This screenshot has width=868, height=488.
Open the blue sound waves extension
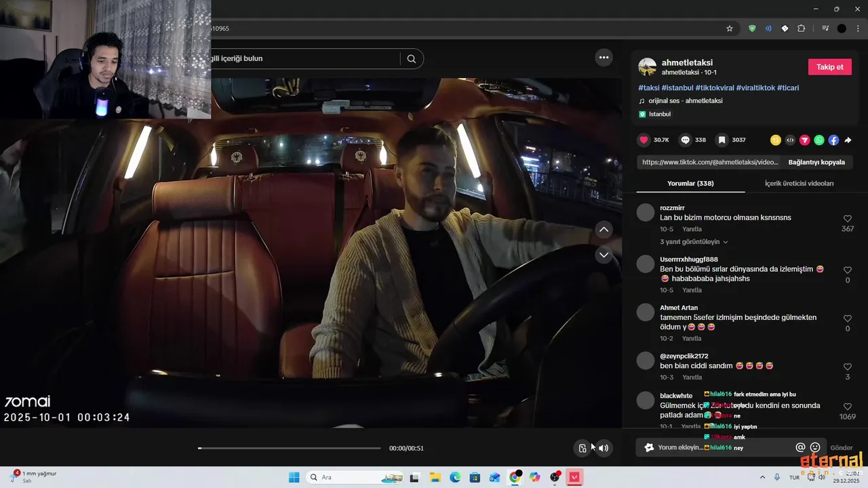point(768,28)
